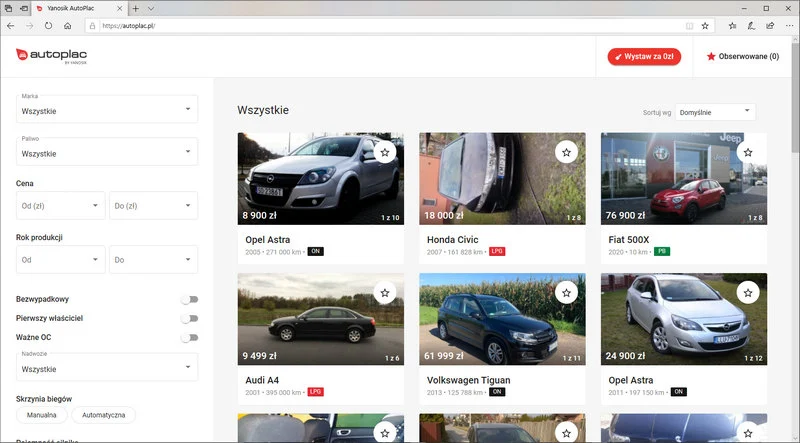Open the tab preview chevron
Viewport: 800px width, 443px height.
tap(151, 9)
